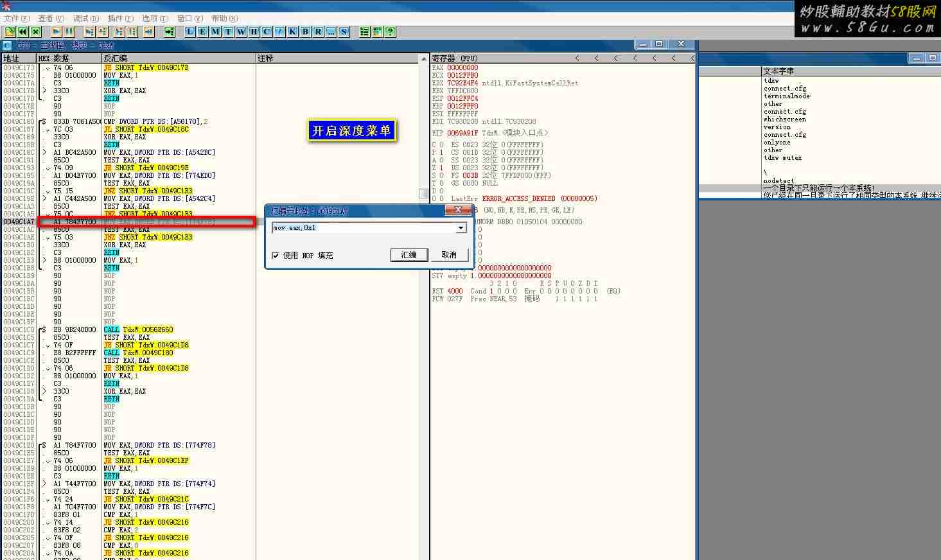Click the Pause execution toolbar icon
The height and width of the screenshot is (560, 941).
pyautogui.click(x=69, y=31)
